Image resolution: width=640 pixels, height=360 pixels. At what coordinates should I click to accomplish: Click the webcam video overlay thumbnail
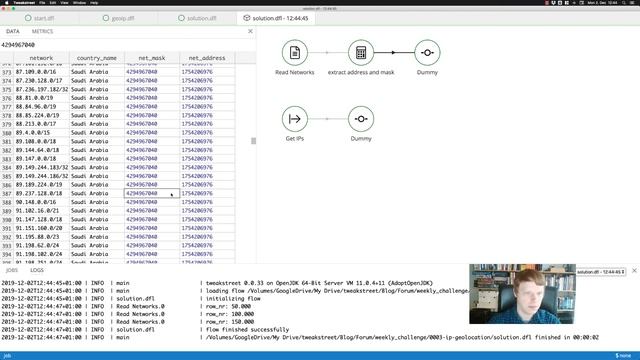tap(522, 294)
